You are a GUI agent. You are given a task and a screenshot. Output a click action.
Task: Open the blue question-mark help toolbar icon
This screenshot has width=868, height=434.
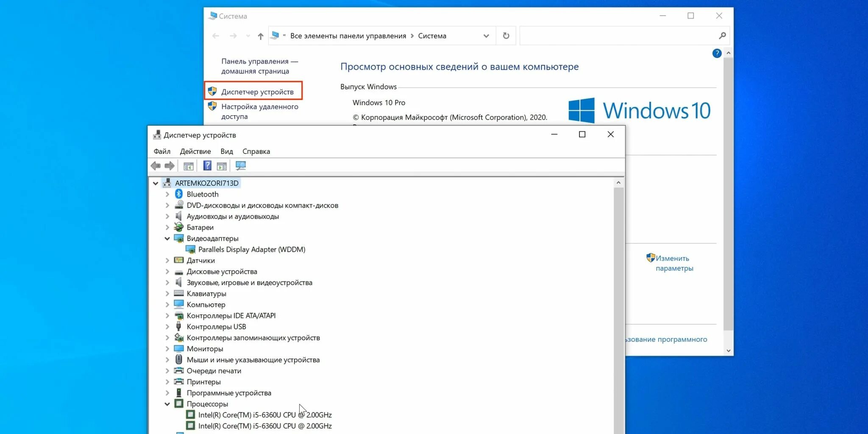207,166
